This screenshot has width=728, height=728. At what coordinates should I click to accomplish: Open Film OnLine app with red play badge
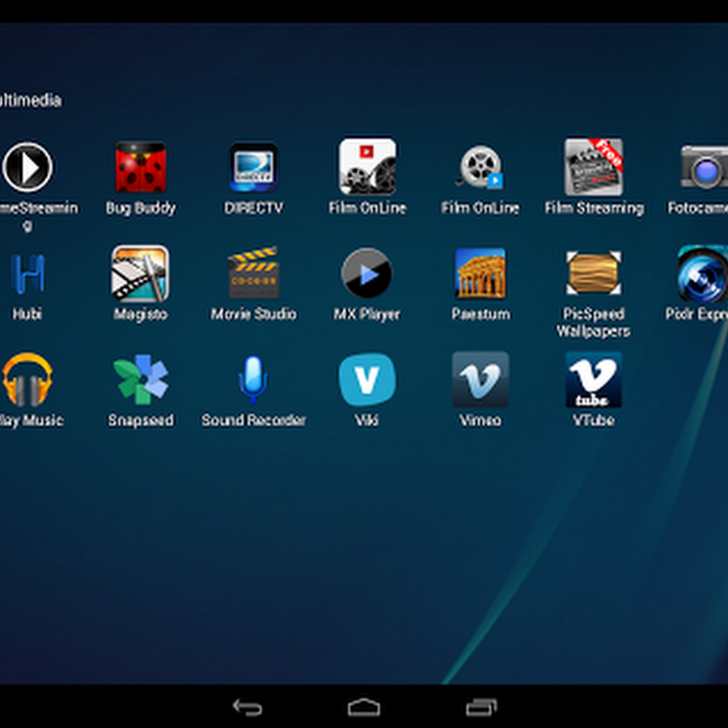[367, 166]
